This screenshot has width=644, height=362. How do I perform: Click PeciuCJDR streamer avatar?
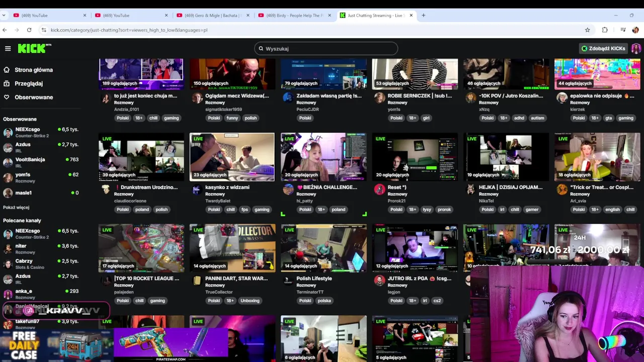288,98
